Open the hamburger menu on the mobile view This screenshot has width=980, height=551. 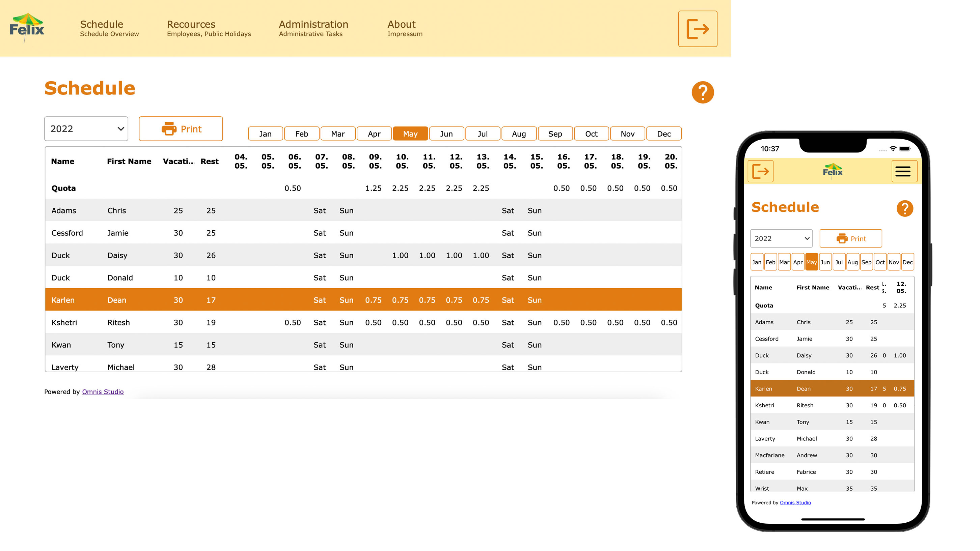click(x=903, y=172)
